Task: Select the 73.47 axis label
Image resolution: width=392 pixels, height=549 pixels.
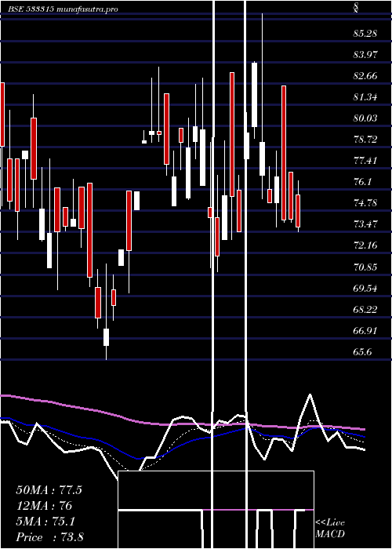Action: (x=365, y=224)
